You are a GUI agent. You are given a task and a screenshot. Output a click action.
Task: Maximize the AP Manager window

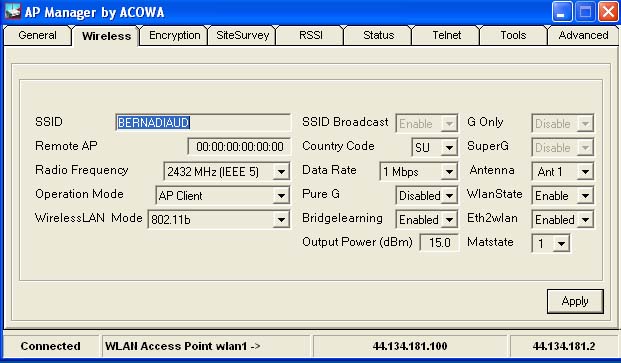click(585, 11)
